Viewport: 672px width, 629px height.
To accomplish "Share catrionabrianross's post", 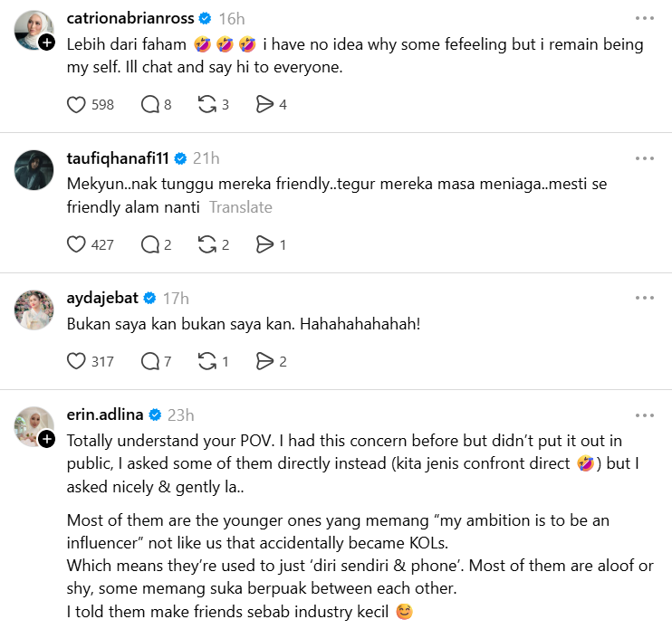I will [x=264, y=105].
